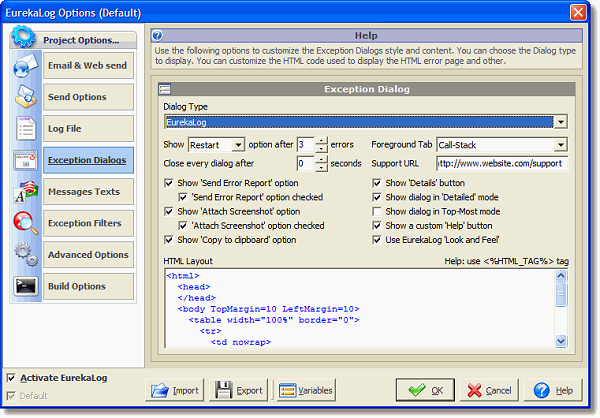
Task: Toggle Show 'Details' button checkbox
Action: pos(377,183)
